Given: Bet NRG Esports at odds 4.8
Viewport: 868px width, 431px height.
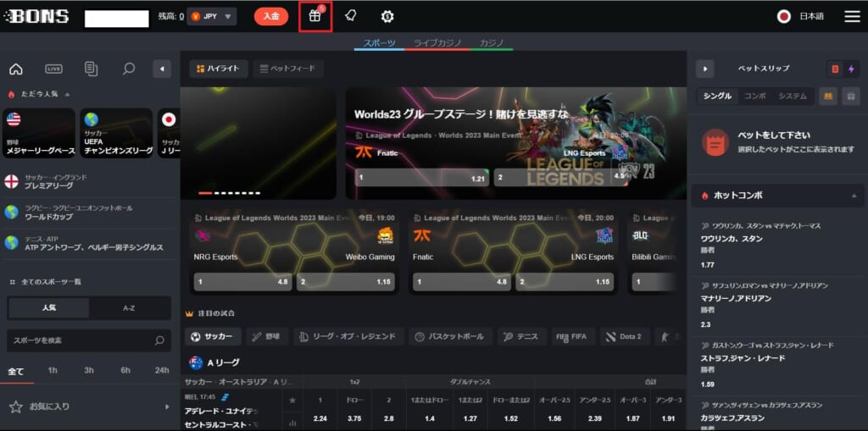Looking at the screenshot, I should (x=243, y=282).
